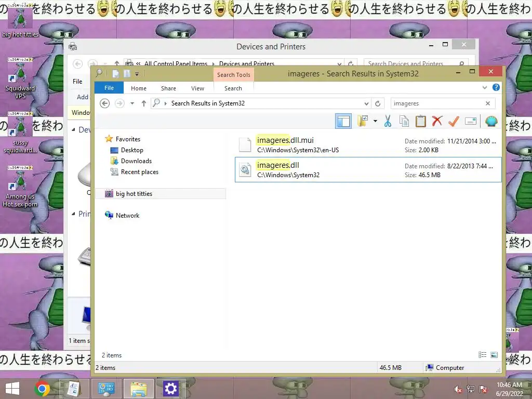The width and height of the screenshot is (532, 399).
Task: Open Downloads under Favorites
Action: click(136, 161)
